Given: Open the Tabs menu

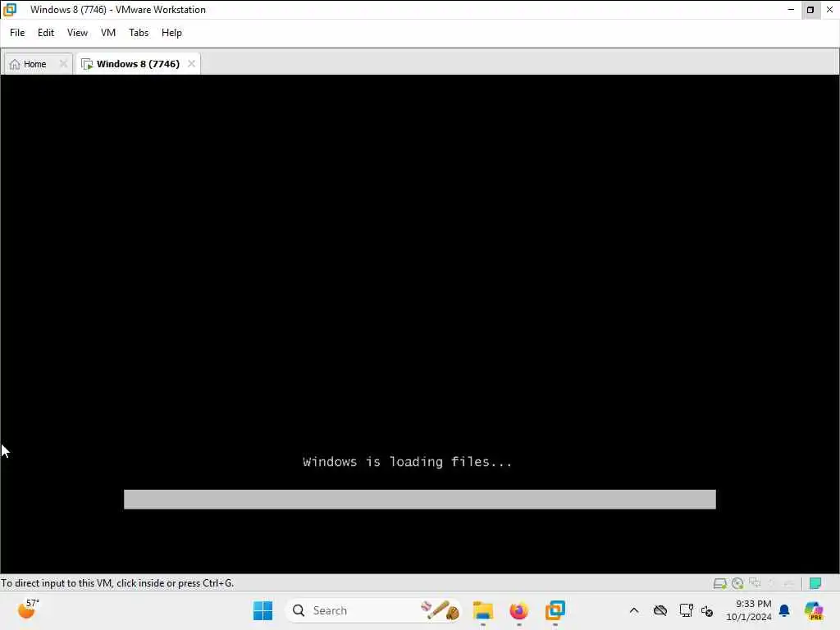Looking at the screenshot, I should (x=138, y=33).
